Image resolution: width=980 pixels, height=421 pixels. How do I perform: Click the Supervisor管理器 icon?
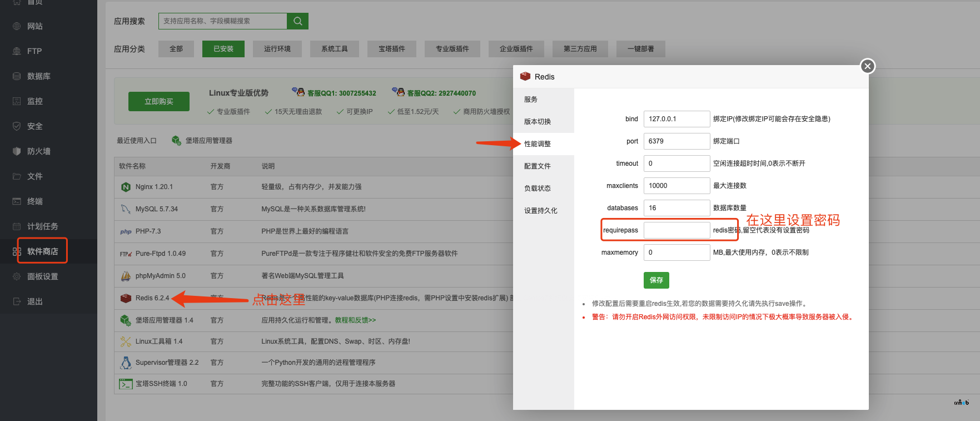126,363
